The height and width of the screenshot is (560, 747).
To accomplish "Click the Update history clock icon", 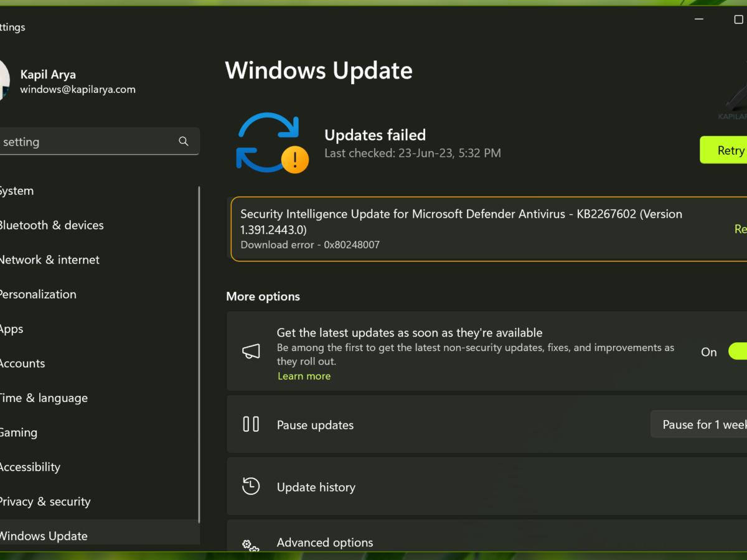I will (251, 487).
